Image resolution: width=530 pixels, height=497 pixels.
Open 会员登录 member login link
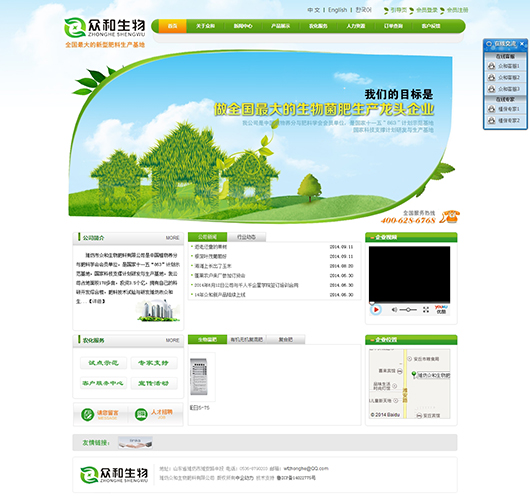[x=427, y=10]
